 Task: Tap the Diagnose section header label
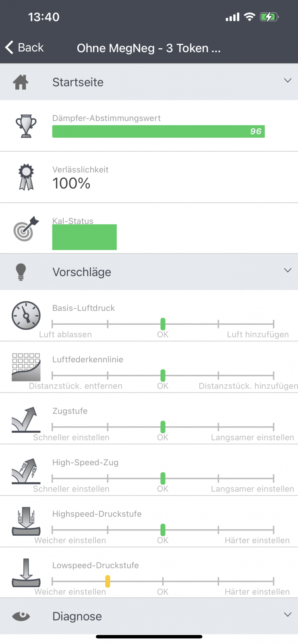click(x=77, y=616)
